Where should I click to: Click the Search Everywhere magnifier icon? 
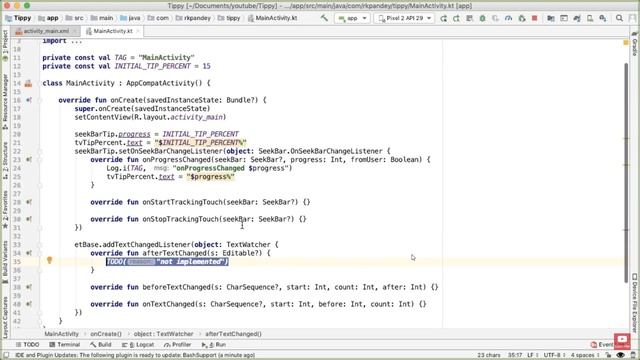coord(619,18)
